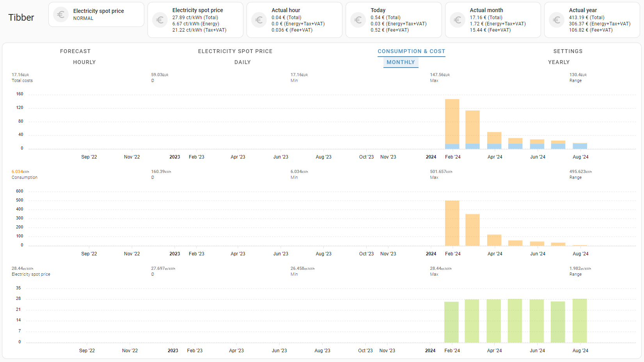Open the Electricity spot price NORMAL card
This screenshot has height=362, width=644.
(x=96, y=14)
